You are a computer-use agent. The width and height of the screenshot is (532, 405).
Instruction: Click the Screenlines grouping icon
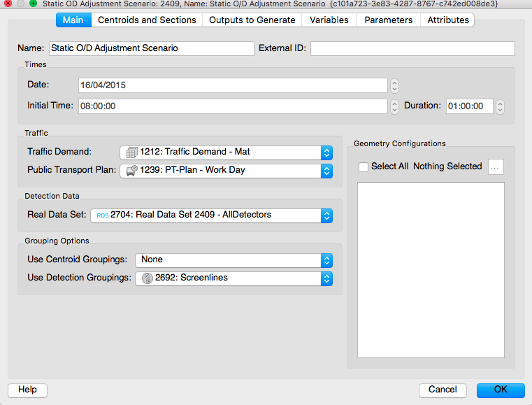(148, 278)
